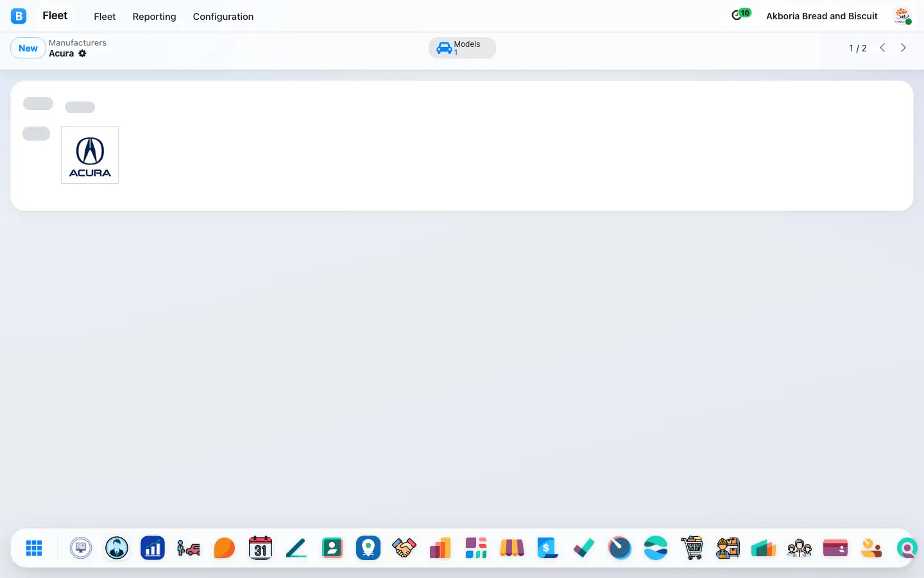Open the Fleet person-and-car icon in dock
Viewport: 924px width, 578px height.
point(189,548)
